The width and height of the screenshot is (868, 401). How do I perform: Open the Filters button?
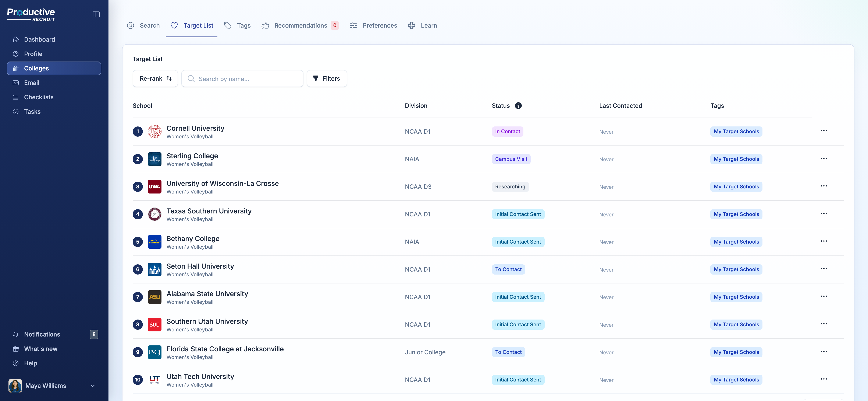pyautogui.click(x=327, y=79)
